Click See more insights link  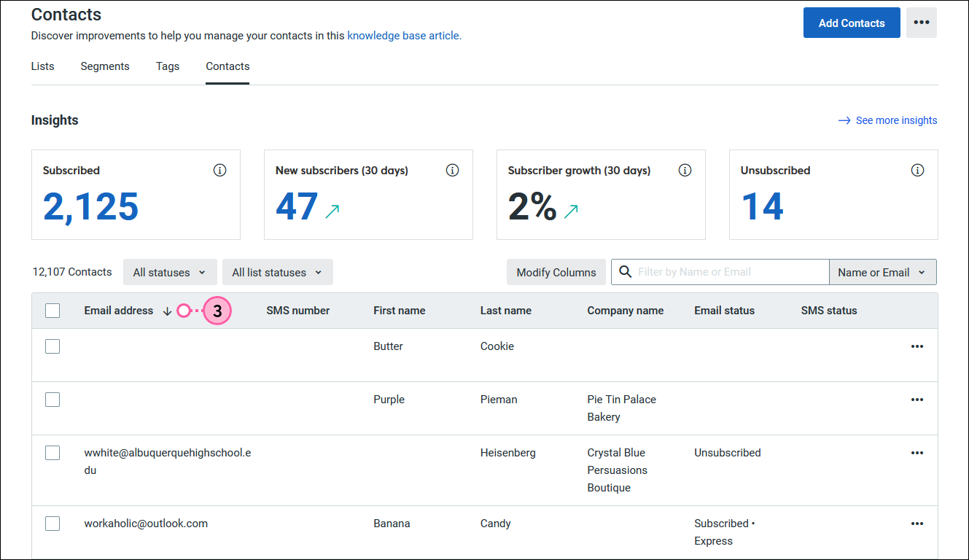click(x=897, y=120)
